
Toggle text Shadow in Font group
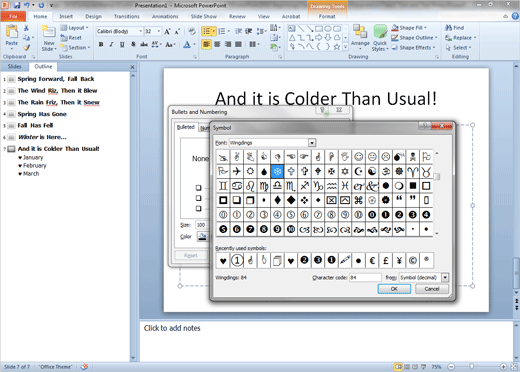[133, 44]
